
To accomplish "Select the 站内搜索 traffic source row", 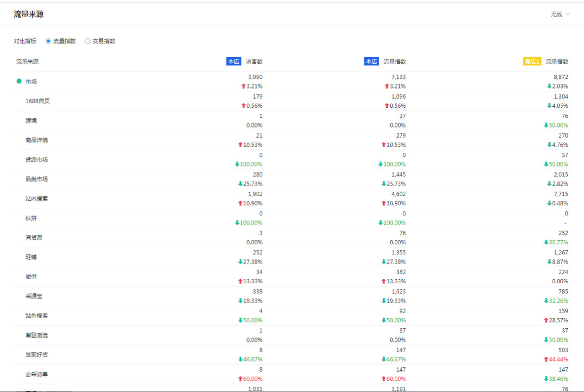I will [36, 199].
